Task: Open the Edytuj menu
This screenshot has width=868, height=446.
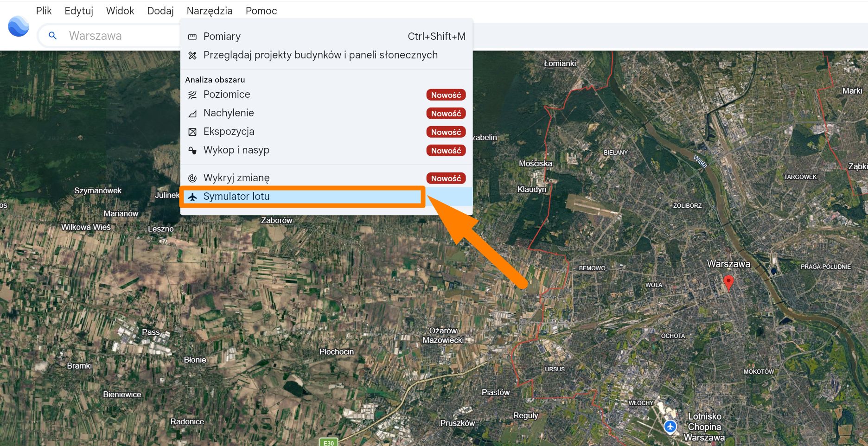Action: (79, 11)
